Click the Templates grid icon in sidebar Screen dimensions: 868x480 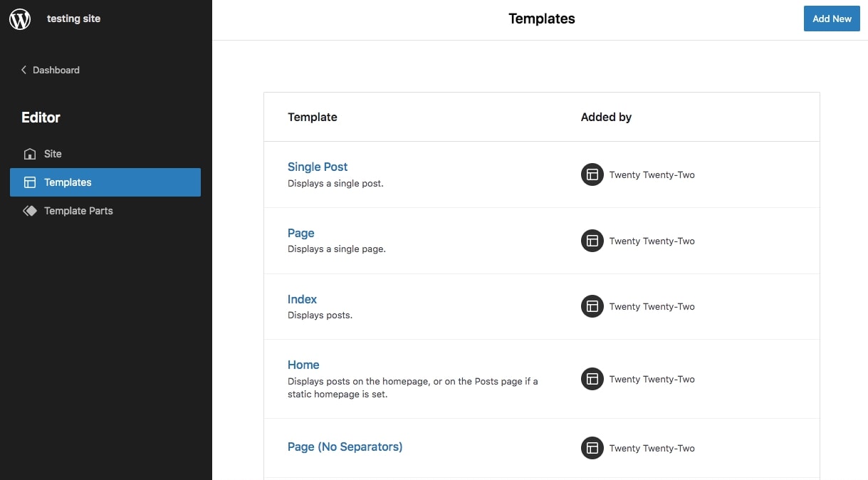coord(29,182)
